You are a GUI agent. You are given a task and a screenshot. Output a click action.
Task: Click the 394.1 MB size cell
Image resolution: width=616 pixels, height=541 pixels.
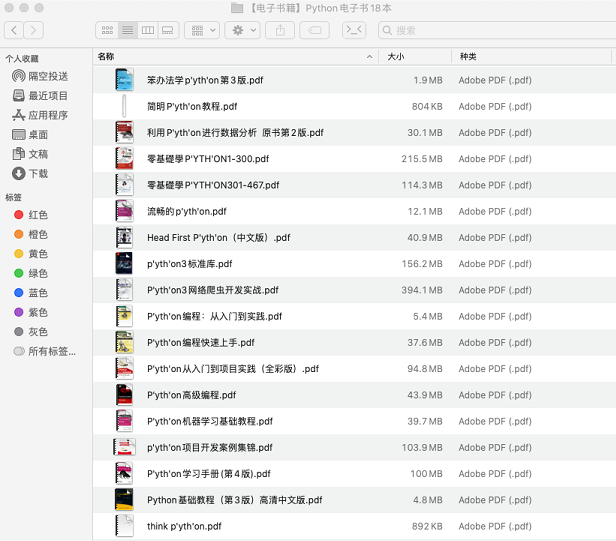[x=422, y=290]
